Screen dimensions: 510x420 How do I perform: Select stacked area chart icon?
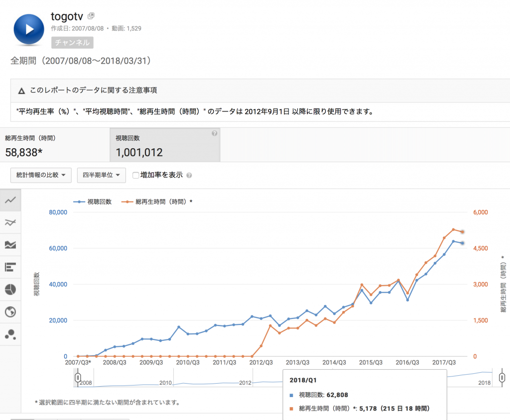point(10,245)
